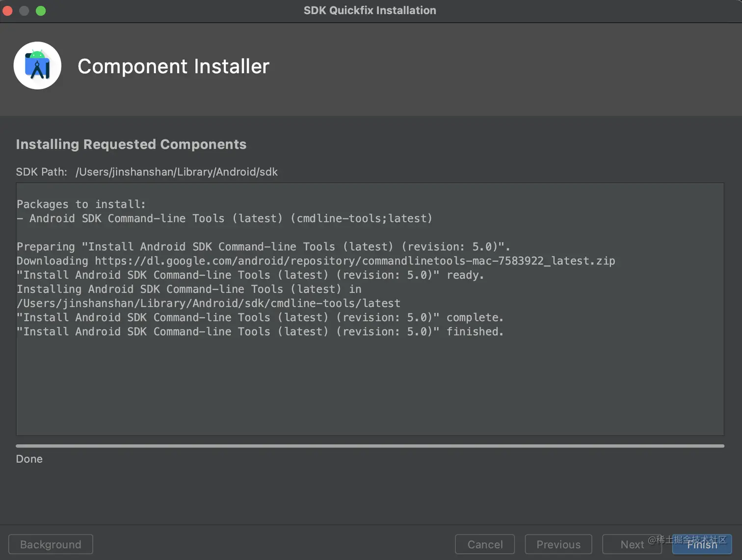This screenshot has width=742, height=560.
Task: Click the cmdline-tools;latest package line
Action: click(x=225, y=218)
